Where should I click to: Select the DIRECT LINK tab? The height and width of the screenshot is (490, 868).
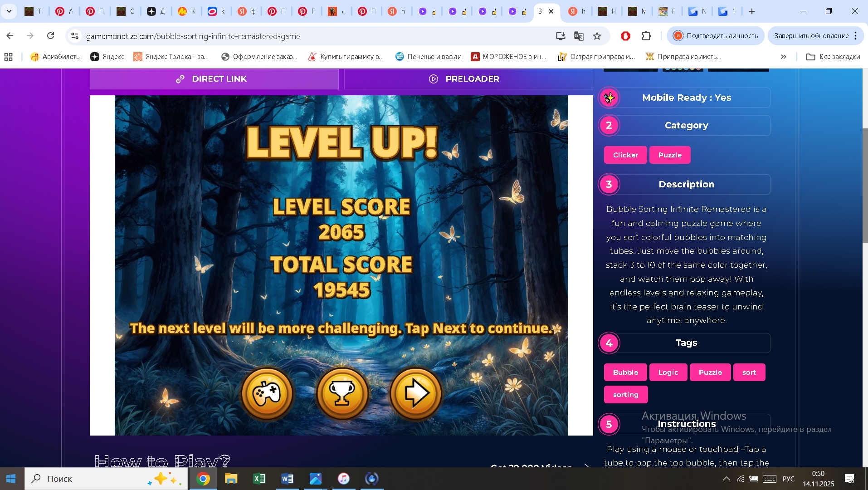click(214, 79)
